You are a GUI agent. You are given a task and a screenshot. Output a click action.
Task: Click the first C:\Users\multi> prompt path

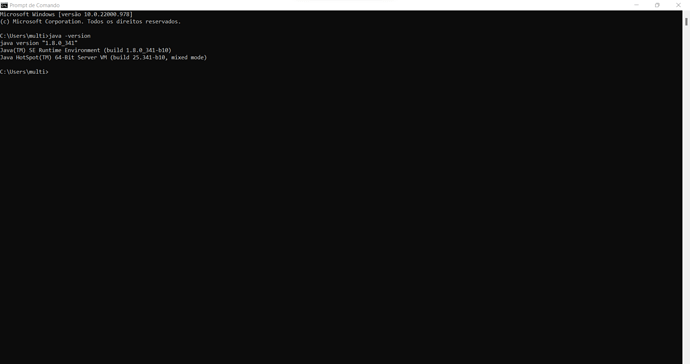[x=24, y=36]
